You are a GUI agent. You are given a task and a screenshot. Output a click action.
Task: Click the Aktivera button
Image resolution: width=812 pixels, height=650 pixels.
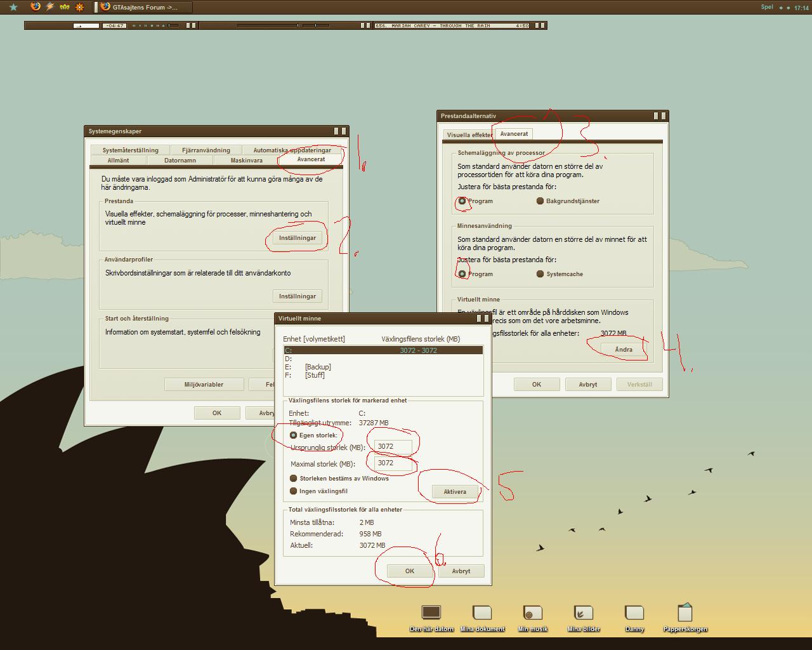(455, 492)
